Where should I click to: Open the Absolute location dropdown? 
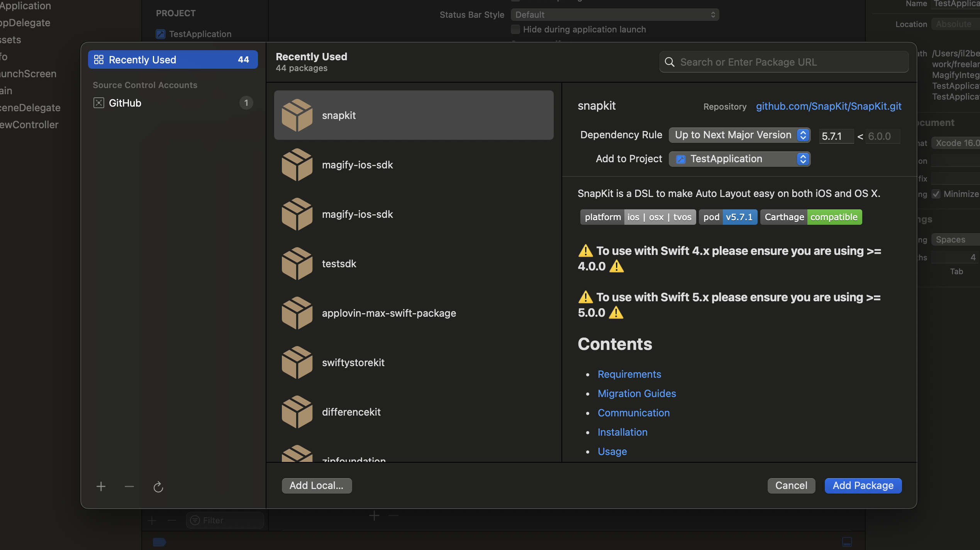(956, 24)
